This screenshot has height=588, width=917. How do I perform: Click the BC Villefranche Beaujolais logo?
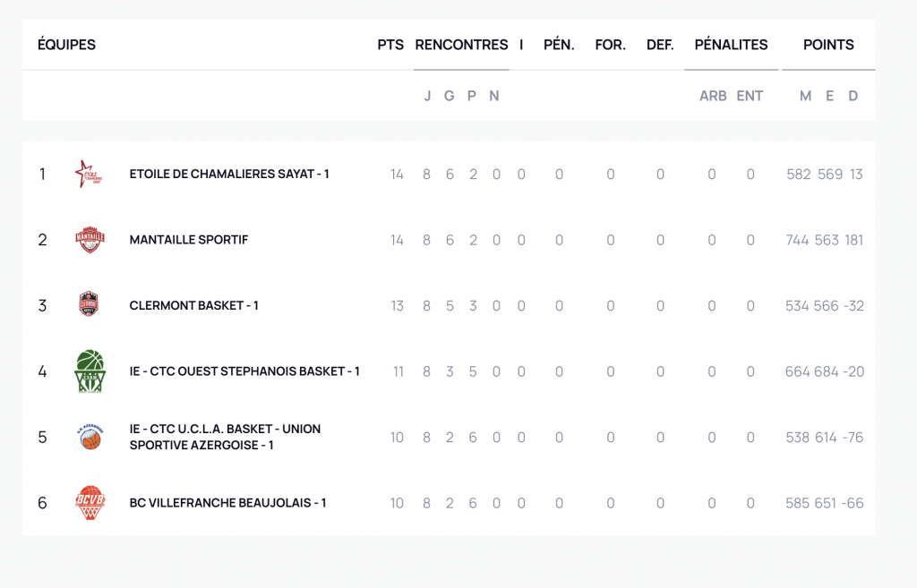[x=90, y=503]
